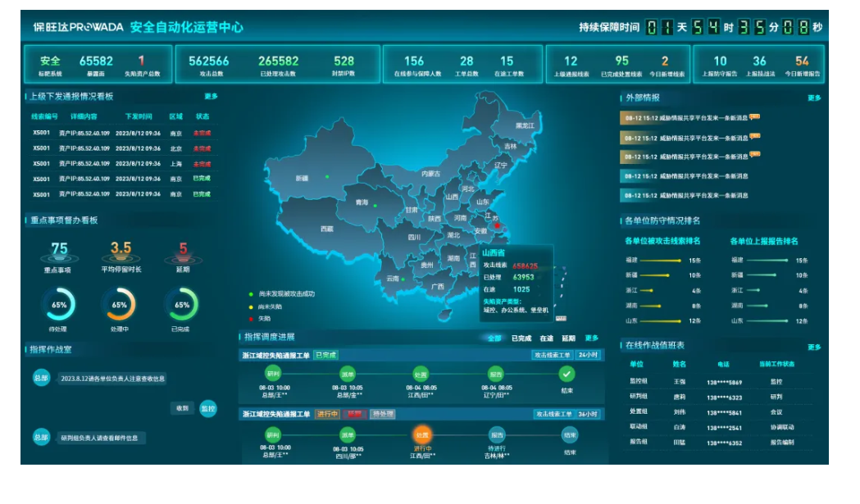
Task: Click the orange 处置 in-progress node
Action: coord(422,435)
